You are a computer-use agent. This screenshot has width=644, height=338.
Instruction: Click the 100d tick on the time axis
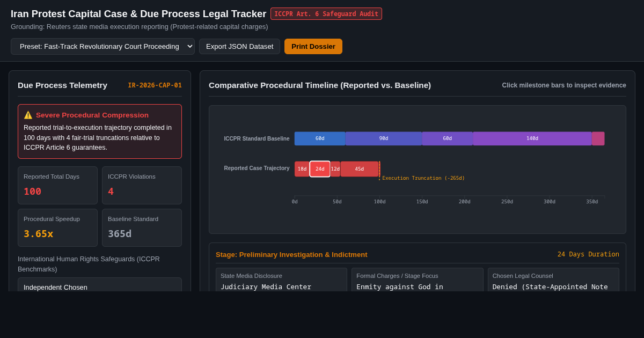tap(379, 202)
